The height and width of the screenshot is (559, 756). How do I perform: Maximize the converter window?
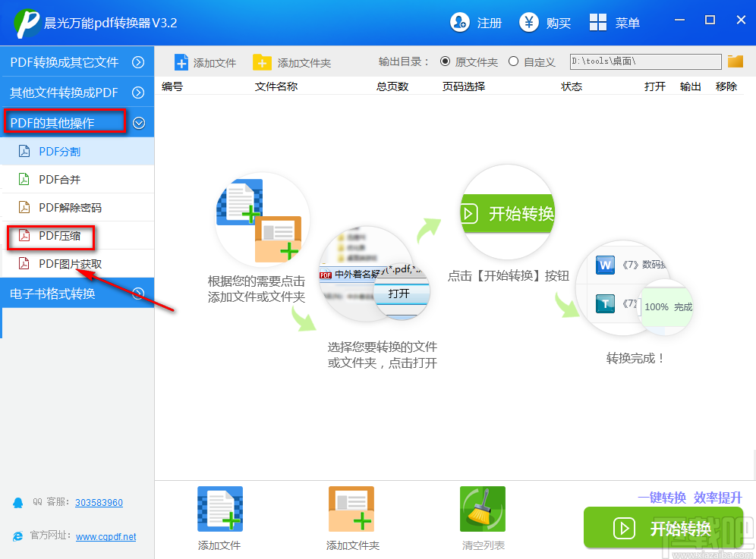click(710, 20)
